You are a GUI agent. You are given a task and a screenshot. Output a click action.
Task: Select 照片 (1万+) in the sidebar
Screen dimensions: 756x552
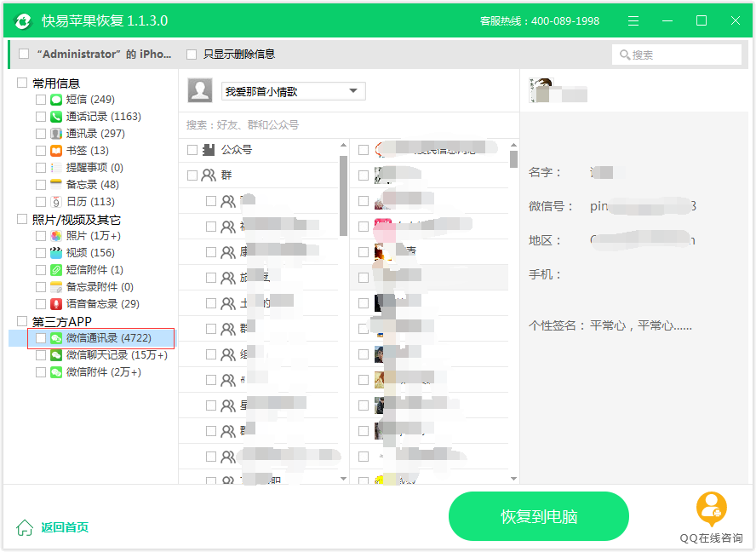(x=94, y=236)
